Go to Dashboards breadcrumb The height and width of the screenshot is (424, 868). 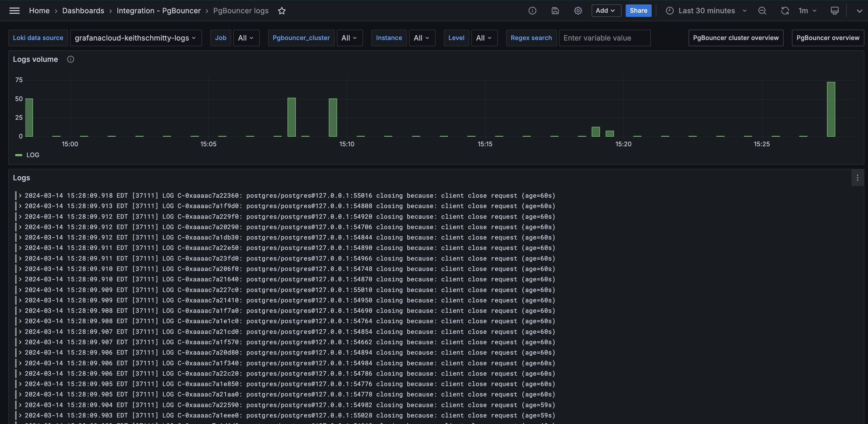click(83, 11)
